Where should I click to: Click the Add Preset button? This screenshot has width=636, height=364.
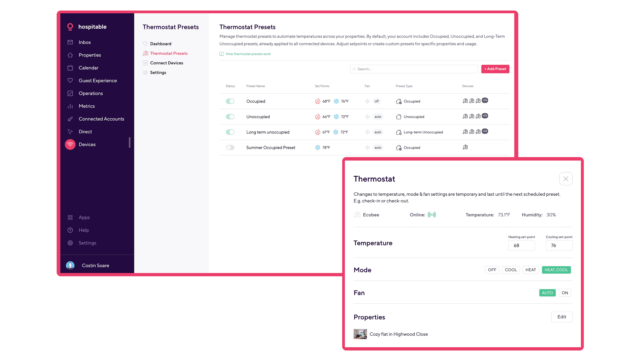click(x=495, y=69)
